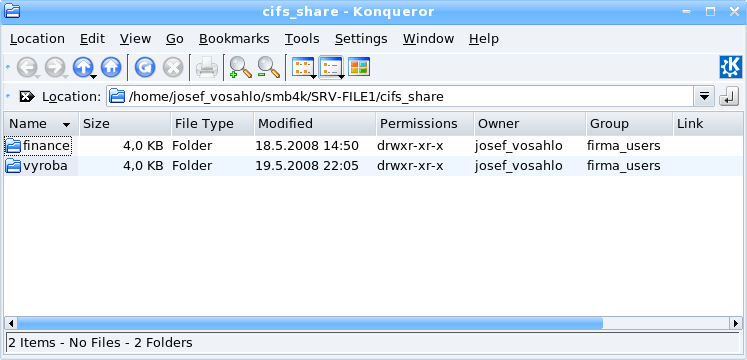Click the Stop loading icon
The width and height of the screenshot is (747, 360).
pos(173,68)
